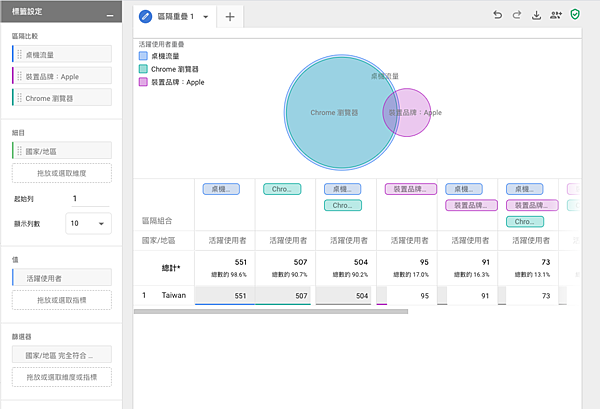Open the 國家/地區 完全符合 filter

pyautogui.click(x=62, y=355)
